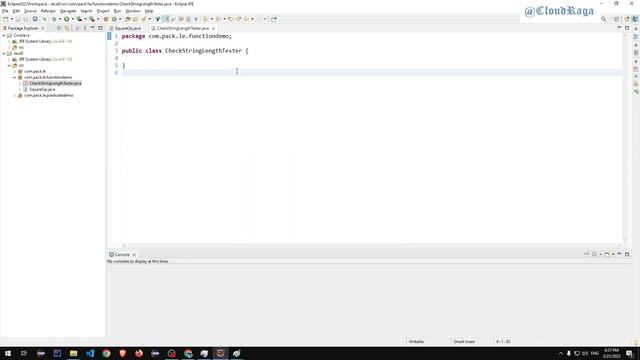The width and height of the screenshot is (640, 360).
Task: Open the Project menu
Action: tap(103, 11)
